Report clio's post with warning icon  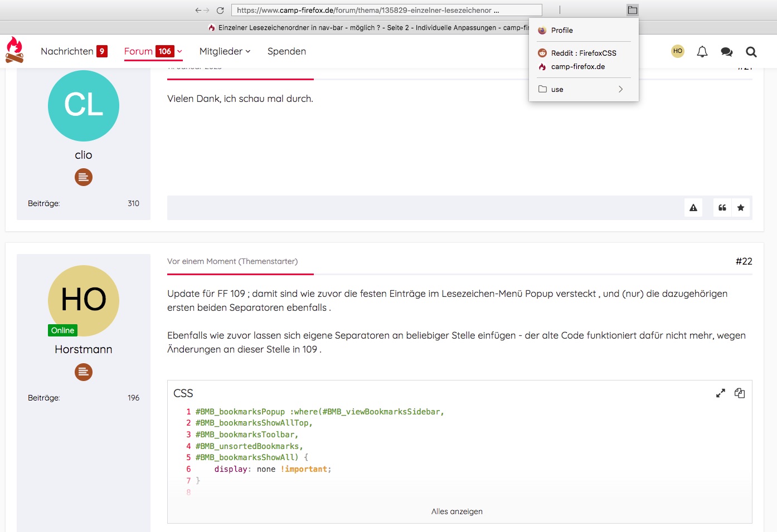point(693,208)
